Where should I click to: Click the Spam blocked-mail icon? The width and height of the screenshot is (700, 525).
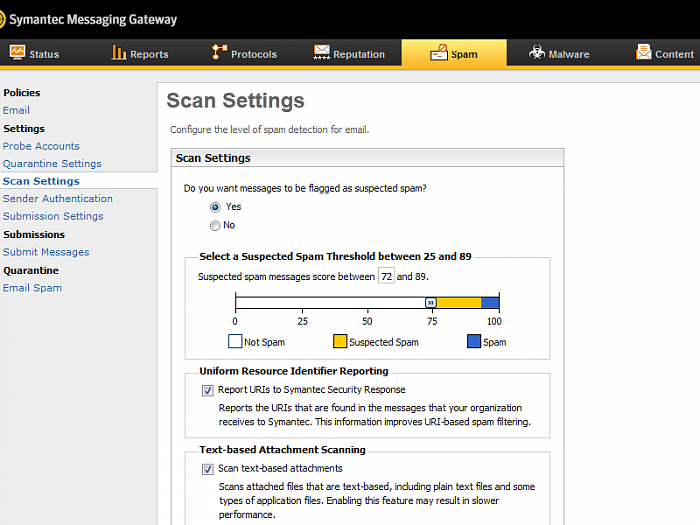pyautogui.click(x=438, y=53)
